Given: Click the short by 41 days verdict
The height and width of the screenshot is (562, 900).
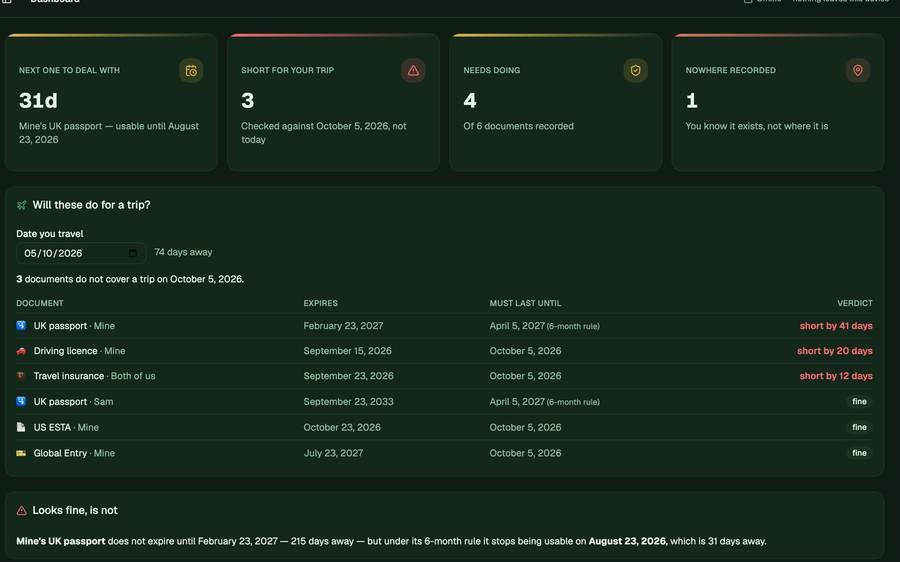Looking at the screenshot, I should pos(836,325).
